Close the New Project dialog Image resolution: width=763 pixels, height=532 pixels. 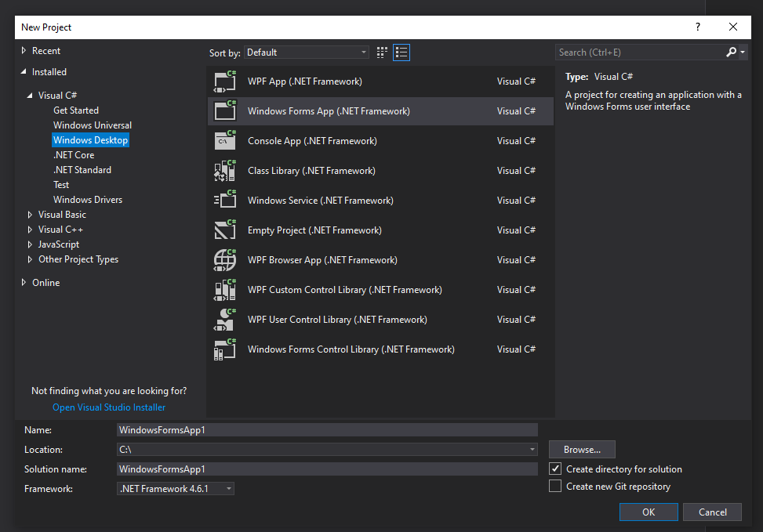(x=733, y=27)
